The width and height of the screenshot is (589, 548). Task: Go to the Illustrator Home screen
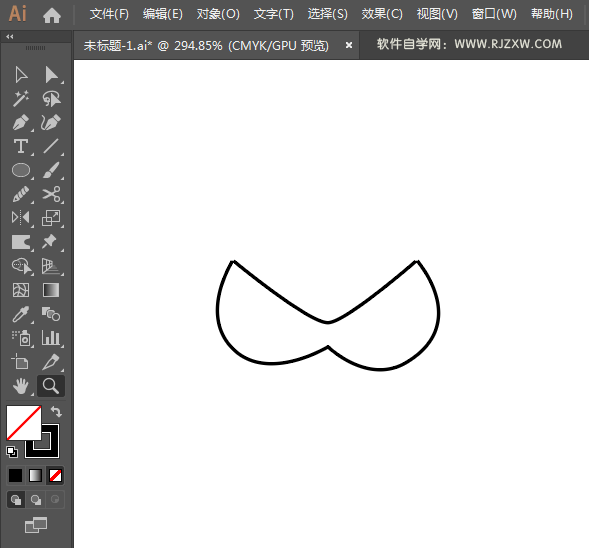(x=52, y=15)
